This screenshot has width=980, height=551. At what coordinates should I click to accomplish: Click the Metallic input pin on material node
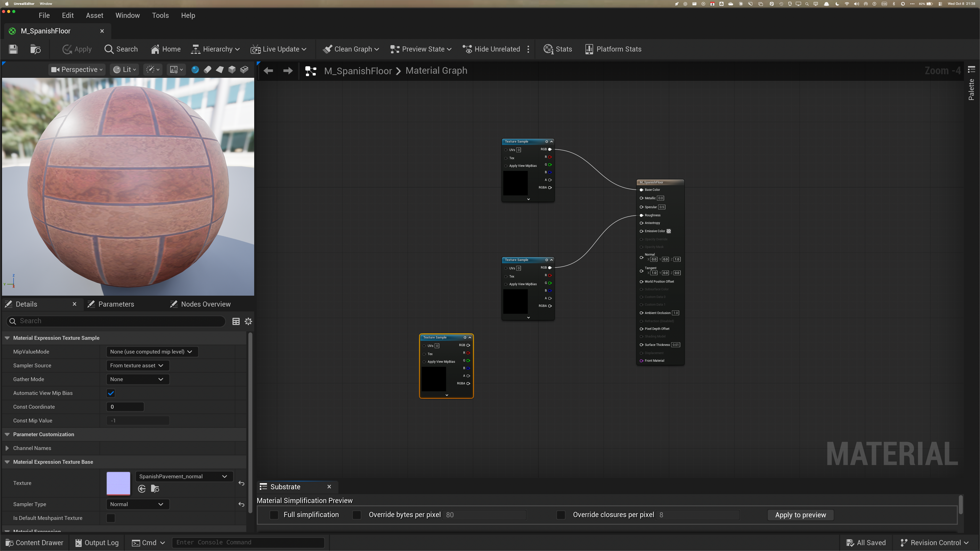[641, 198]
